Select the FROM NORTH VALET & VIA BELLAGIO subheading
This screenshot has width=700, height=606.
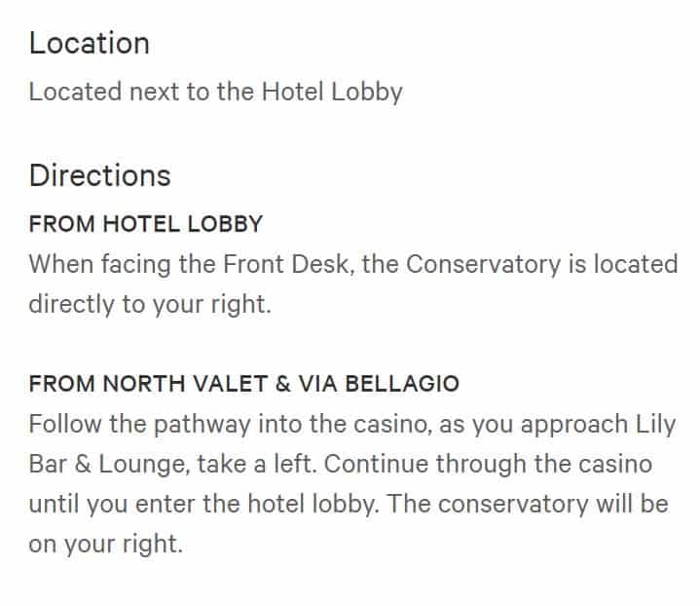(243, 384)
